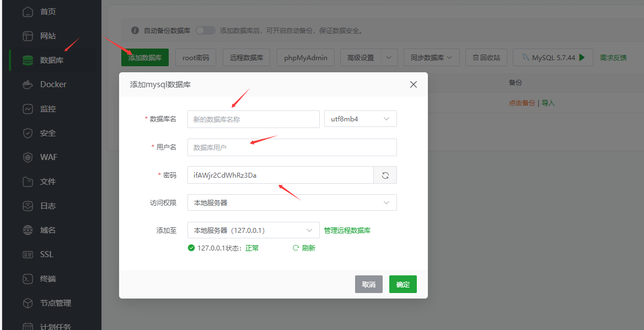Expand the 访问权限 dropdown
The image size is (644, 330).
point(292,203)
